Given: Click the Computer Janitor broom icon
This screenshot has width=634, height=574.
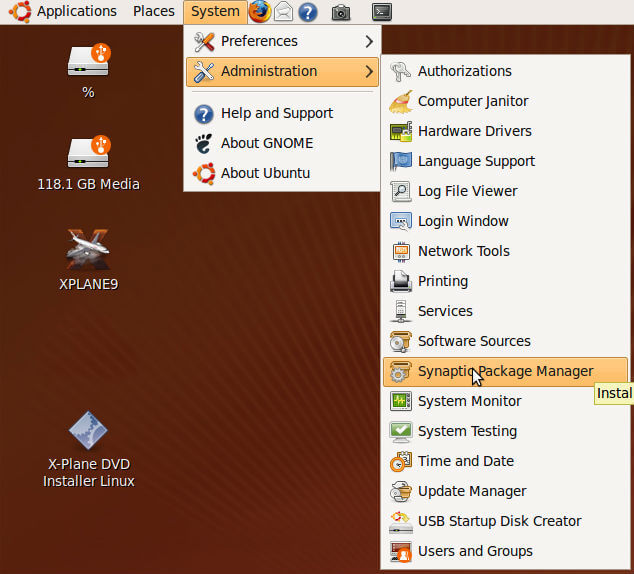Looking at the screenshot, I should click(400, 101).
